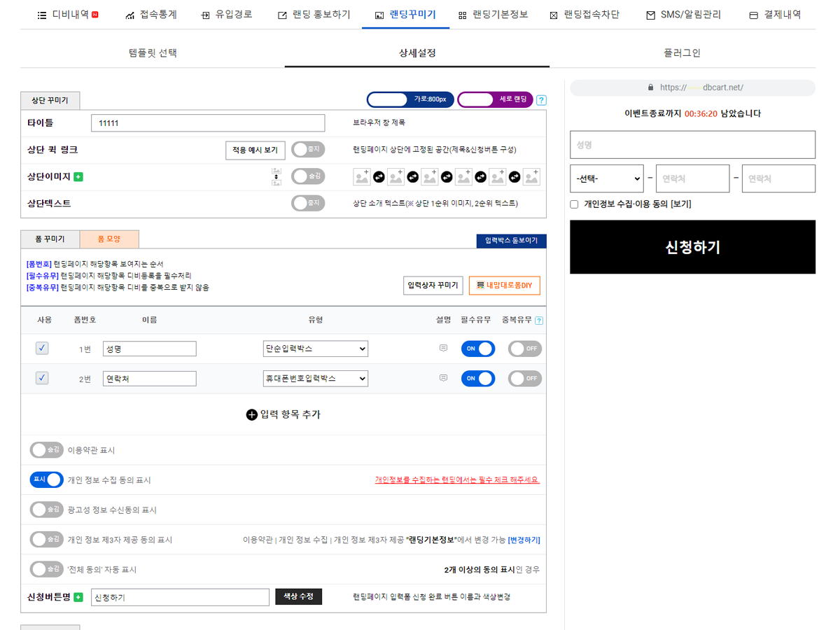The height and width of the screenshot is (630, 840).
Task: Open the help icon beside 중복유무 header
Action: click(539, 321)
